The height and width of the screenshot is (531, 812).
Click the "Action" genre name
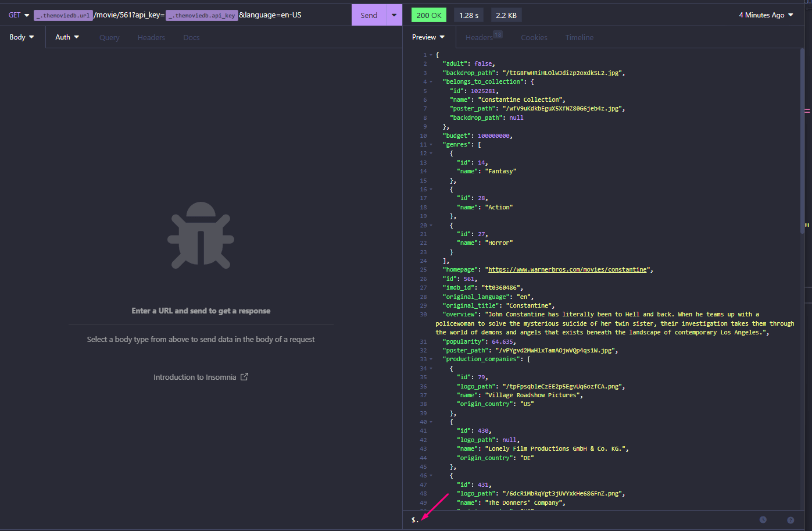499,208
